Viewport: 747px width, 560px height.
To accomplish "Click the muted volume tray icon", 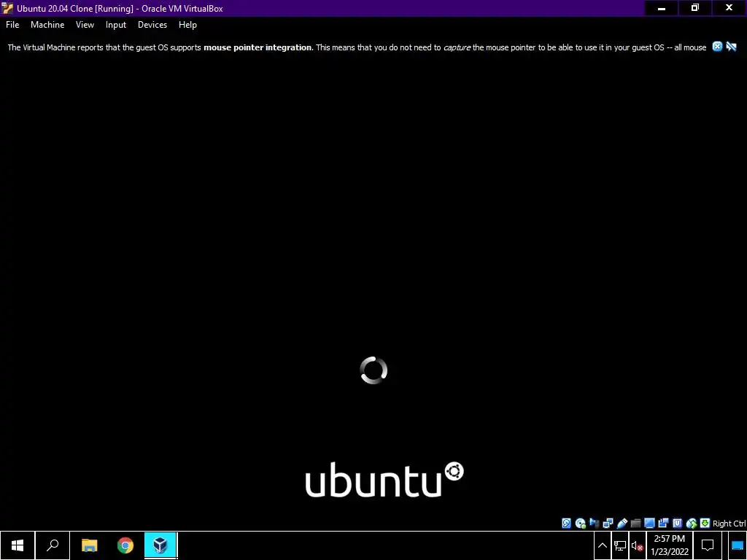I will 638,545.
